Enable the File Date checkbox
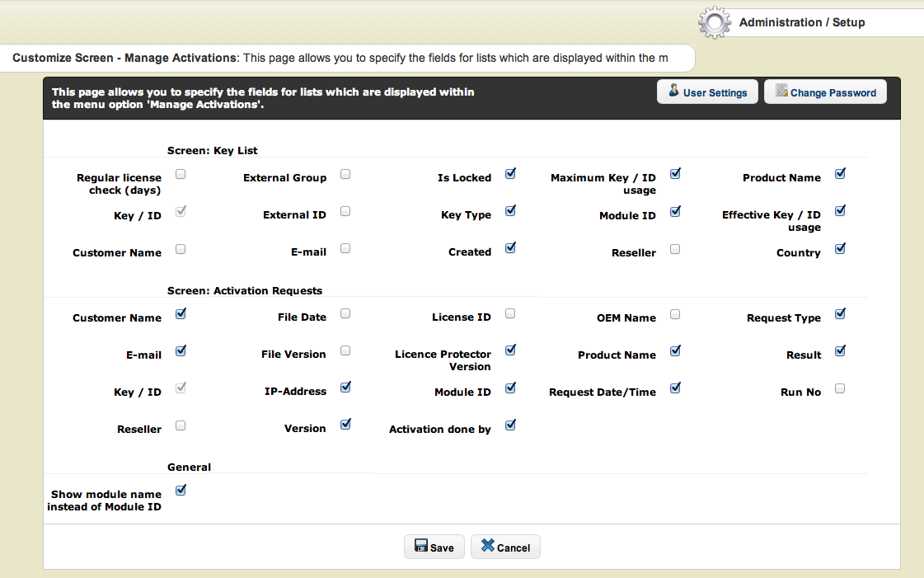The height and width of the screenshot is (578, 924). click(x=345, y=313)
